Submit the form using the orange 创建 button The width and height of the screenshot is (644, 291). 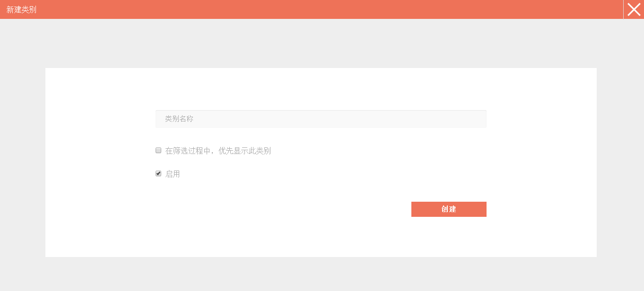(449, 209)
